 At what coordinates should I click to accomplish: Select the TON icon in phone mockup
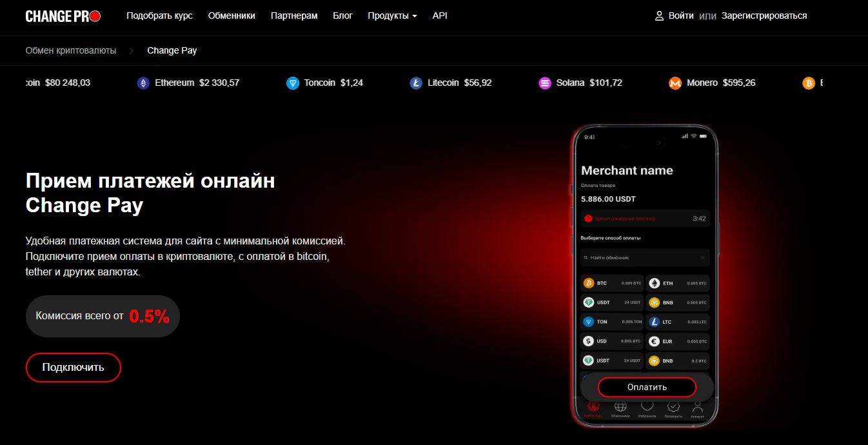[588, 322]
